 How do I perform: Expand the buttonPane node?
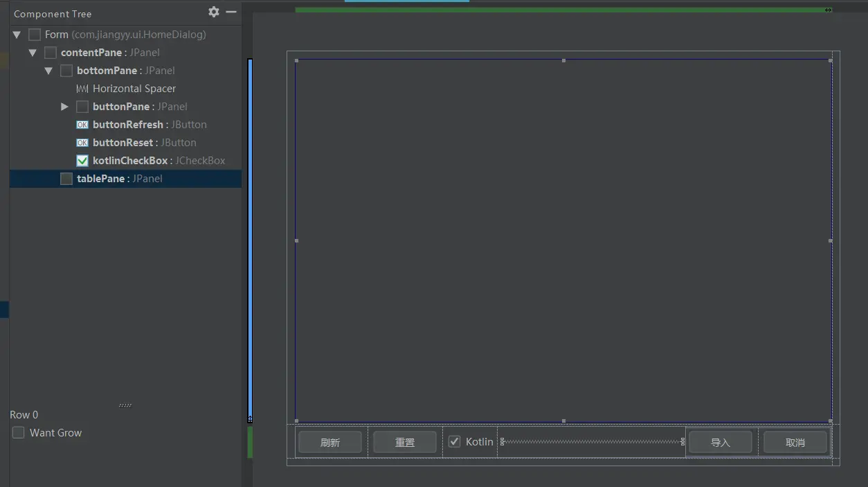[64, 107]
